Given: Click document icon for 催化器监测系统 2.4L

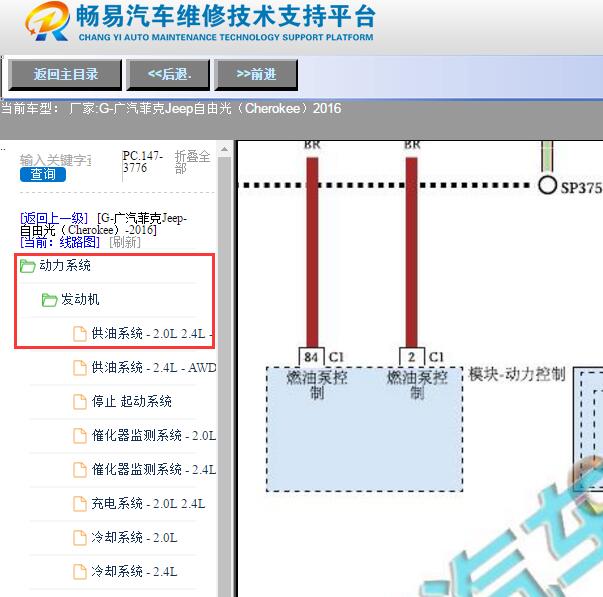Looking at the screenshot, I should [x=80, y=469].
